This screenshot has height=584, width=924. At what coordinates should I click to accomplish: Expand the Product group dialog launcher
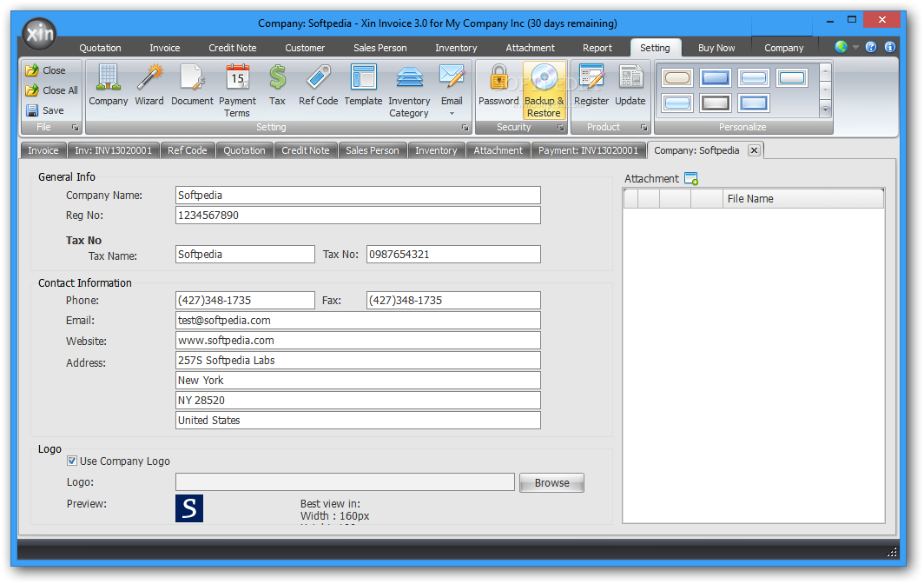tap(643, 128)
